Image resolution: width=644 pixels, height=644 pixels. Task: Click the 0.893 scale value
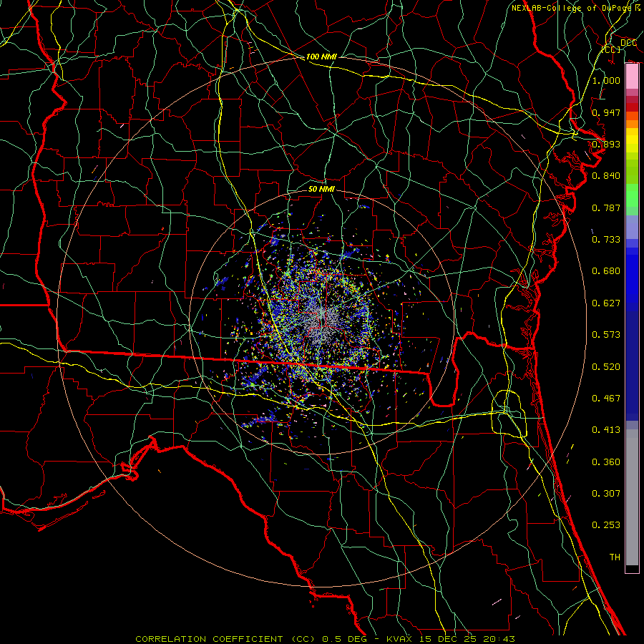click(606, 144)
